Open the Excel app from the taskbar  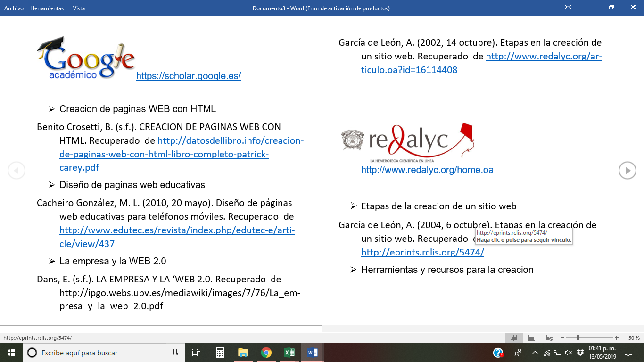point(289,353)
